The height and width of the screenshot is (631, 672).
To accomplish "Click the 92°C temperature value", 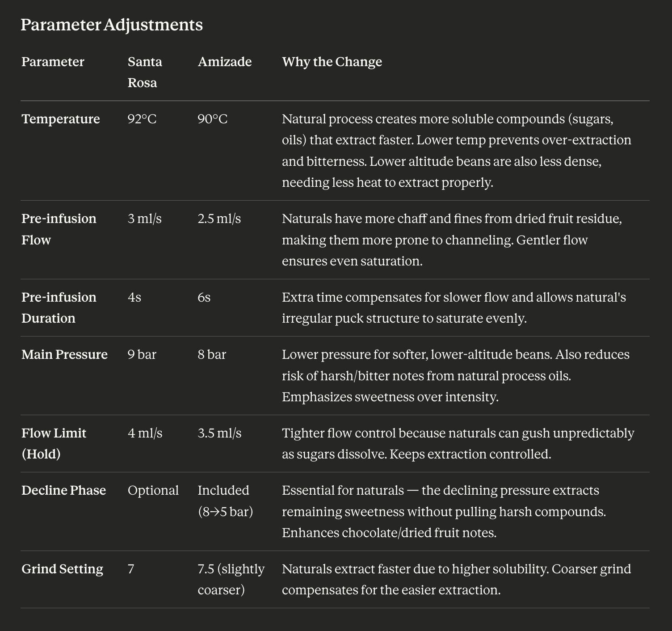I will (x=142, y=119).
